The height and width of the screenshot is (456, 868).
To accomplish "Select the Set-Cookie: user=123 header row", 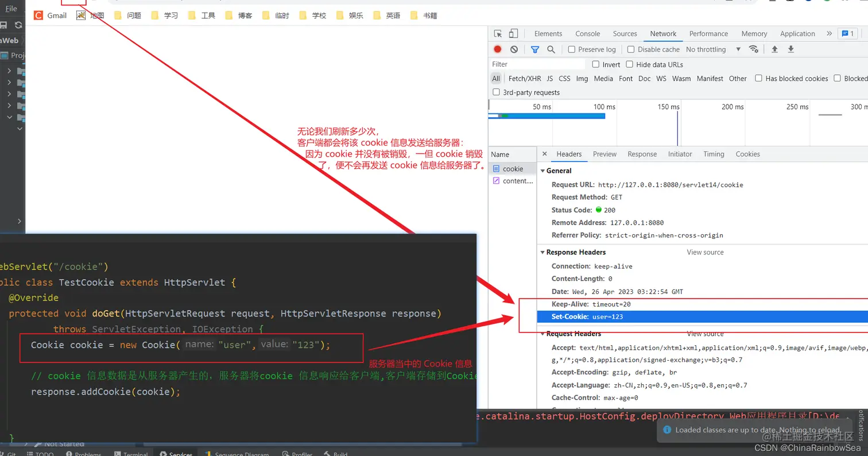I will pyautogui.click(x=702, y=317).
